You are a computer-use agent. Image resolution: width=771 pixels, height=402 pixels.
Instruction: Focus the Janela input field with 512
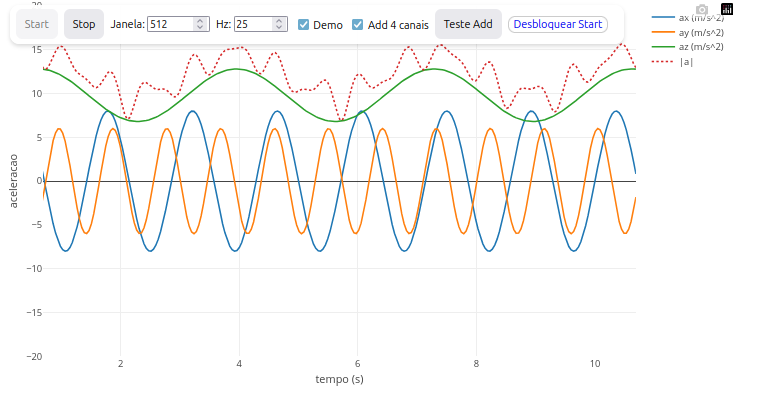171,24
